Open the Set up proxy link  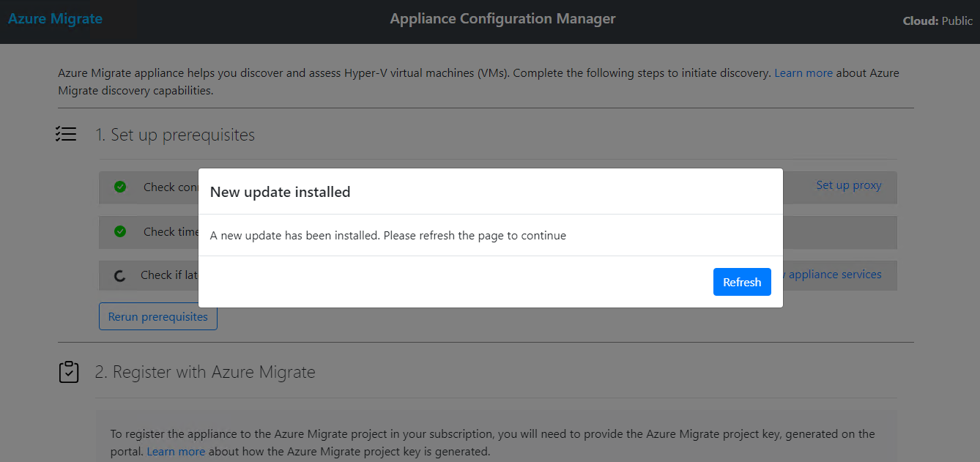click(x=848, y=185)
